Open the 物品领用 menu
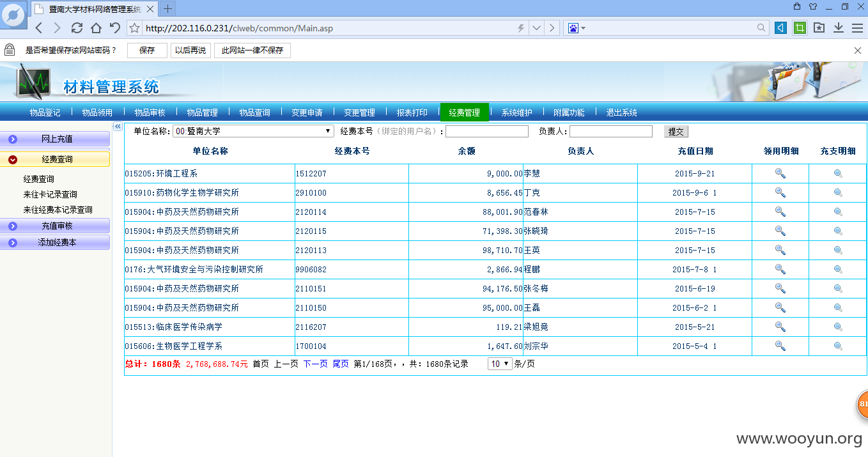 pos(97,112)
